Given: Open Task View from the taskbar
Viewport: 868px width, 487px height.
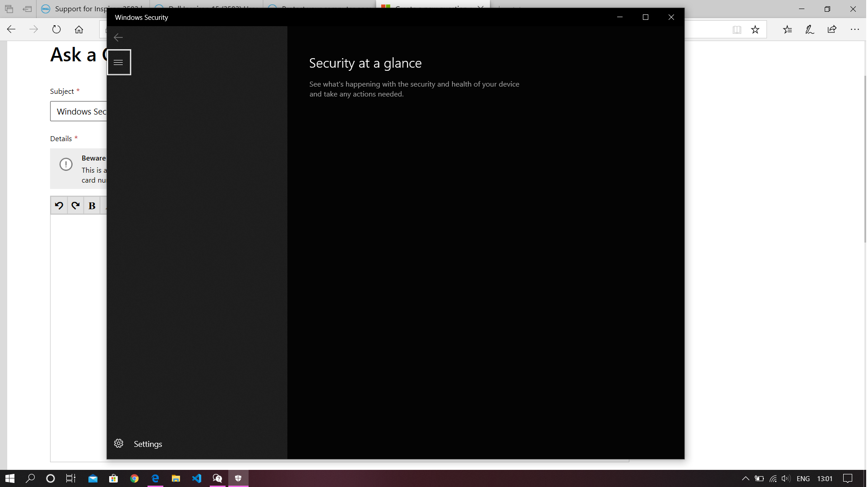Looking at the screenshot, I should tap(71, 478).
